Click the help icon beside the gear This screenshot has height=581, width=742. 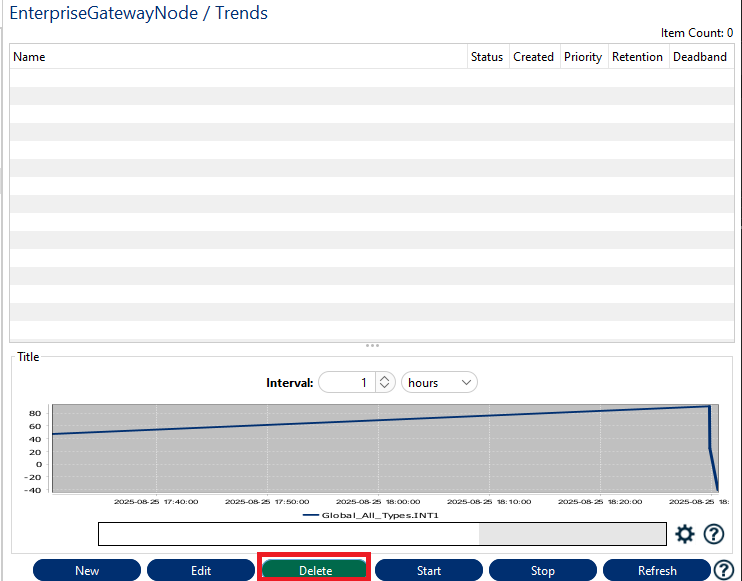tap(713, 534)
